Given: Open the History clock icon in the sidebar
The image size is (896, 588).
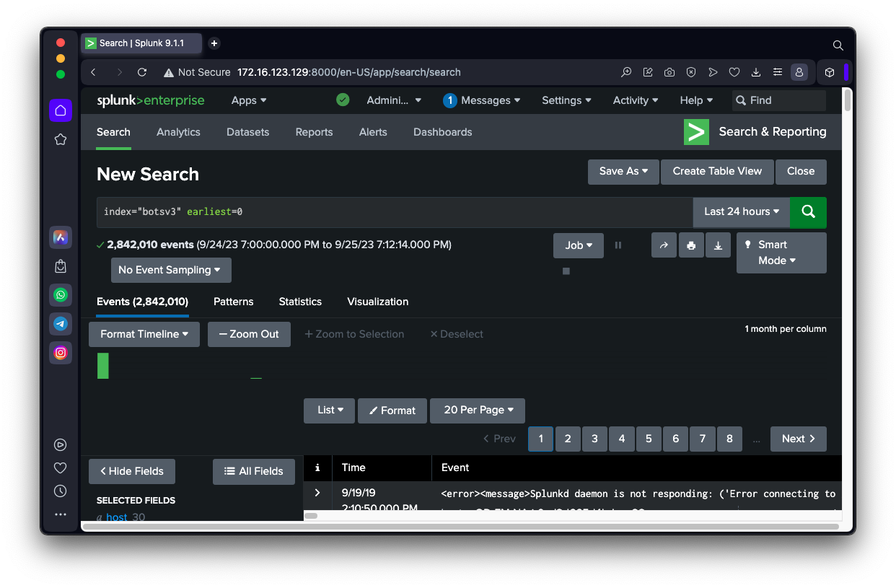Looking at the screenshot, I should [x=61, y=491].
